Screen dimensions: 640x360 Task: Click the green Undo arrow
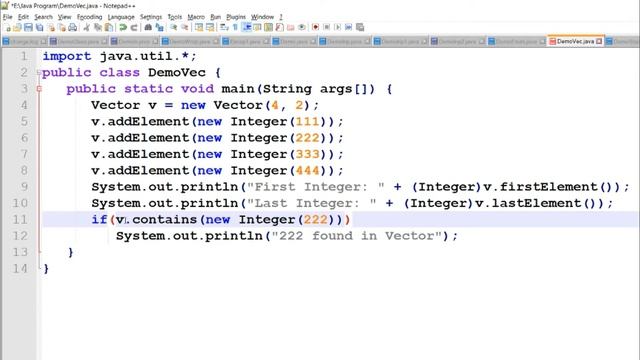(x=123, y=27)
